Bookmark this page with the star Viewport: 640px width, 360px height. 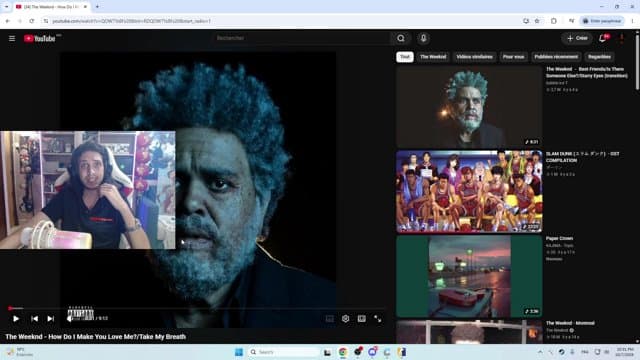point(537,21)
